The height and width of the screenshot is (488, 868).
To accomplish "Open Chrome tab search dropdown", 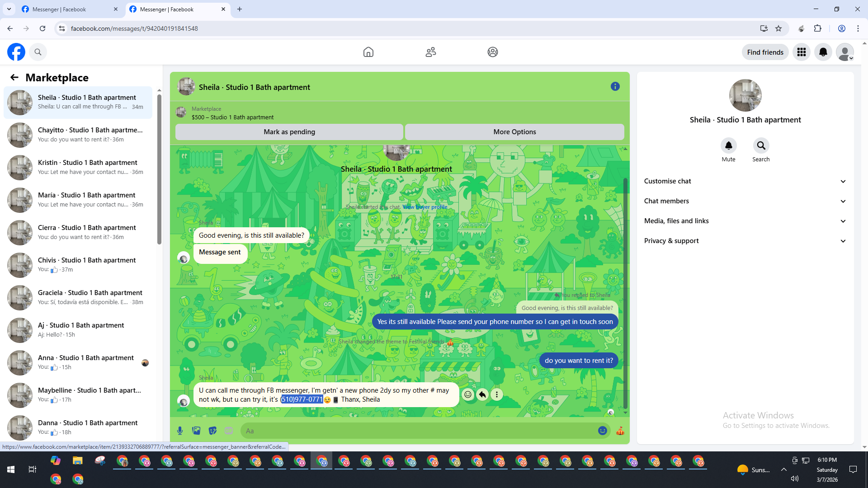I will coord(9,9).
